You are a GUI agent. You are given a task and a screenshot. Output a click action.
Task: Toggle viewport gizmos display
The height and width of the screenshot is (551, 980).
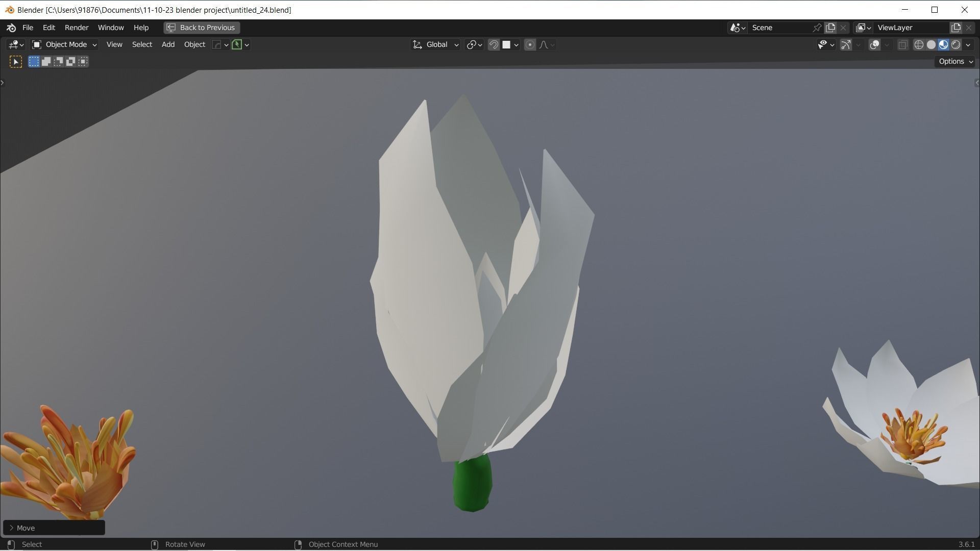click(846, 45)
